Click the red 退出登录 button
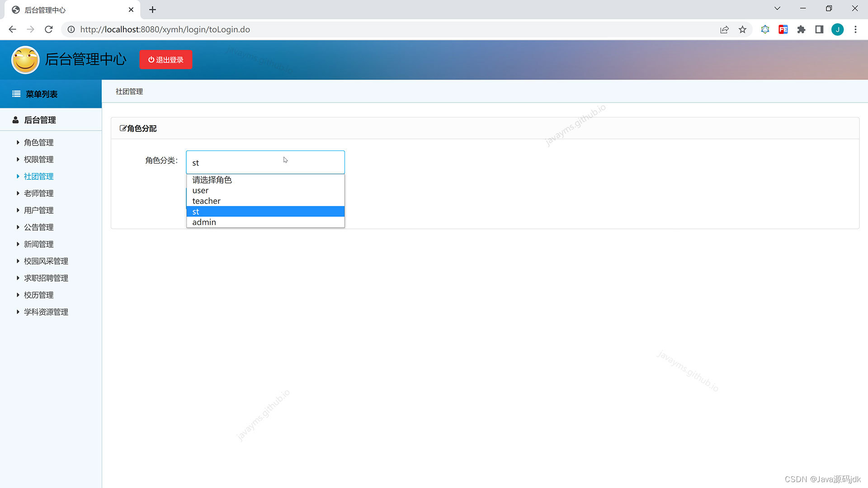This screenshot has width=868, height=488. [165, 60]
